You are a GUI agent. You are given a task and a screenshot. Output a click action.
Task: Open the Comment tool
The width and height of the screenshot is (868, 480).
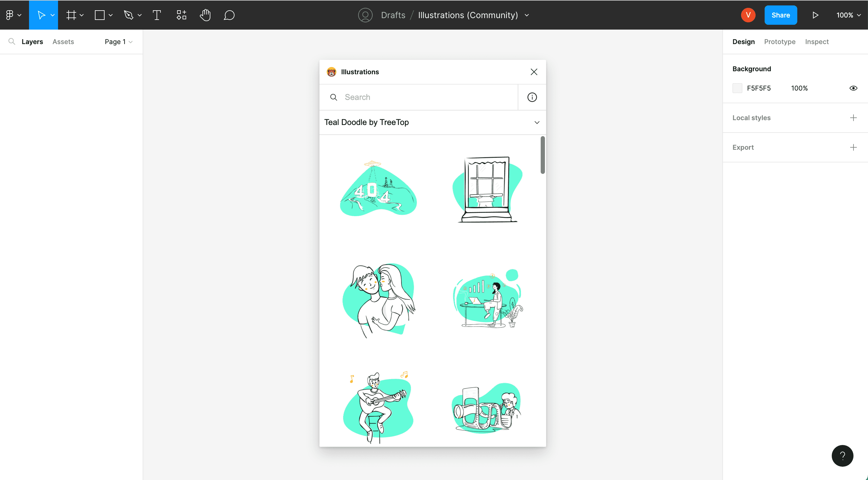click(229, 15)
